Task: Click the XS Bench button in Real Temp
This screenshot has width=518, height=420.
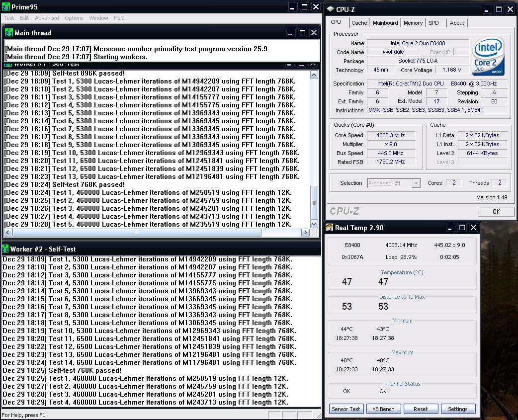Action: coord(383,409)
